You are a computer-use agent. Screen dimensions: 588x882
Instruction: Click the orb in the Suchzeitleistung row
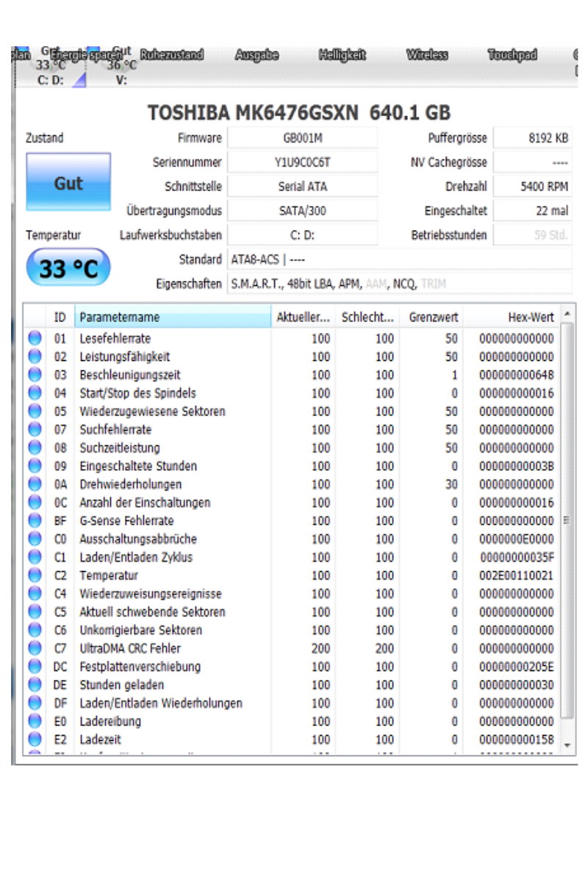tap(35, 448)
